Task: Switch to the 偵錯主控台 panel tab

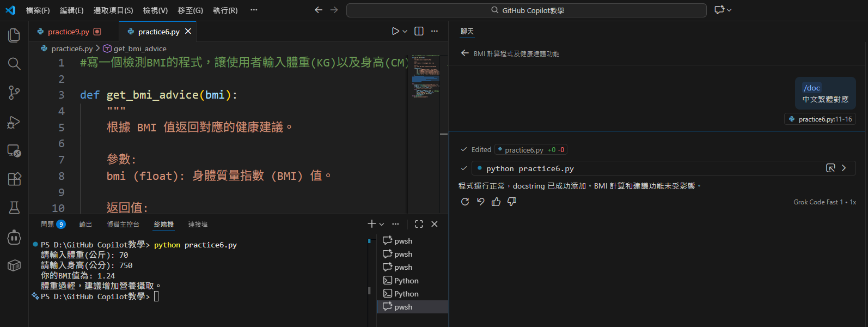Action: click(x=123, y=224)
